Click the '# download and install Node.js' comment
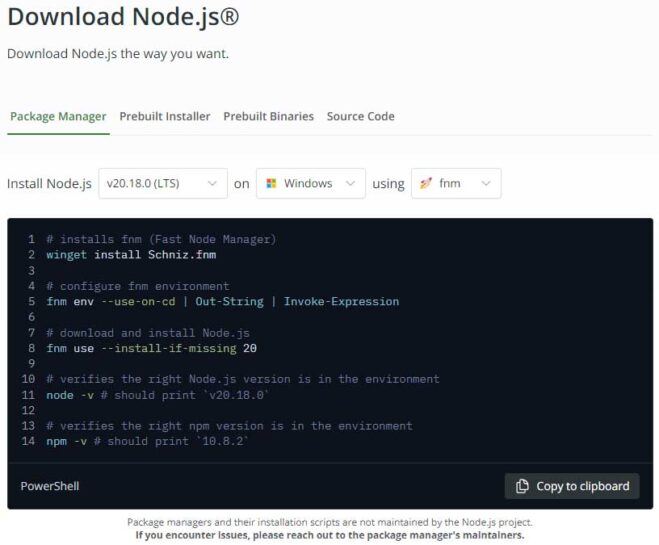The image size is (659, 545). click(148, 333)
